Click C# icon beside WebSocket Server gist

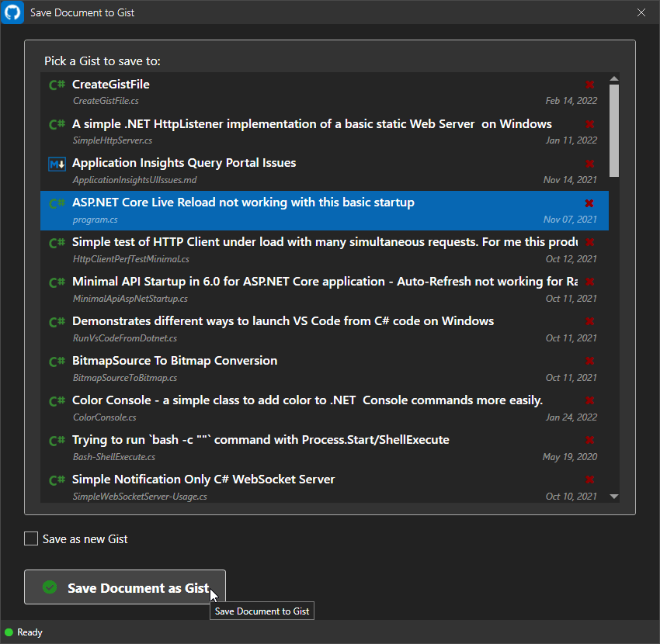point(57,480)
